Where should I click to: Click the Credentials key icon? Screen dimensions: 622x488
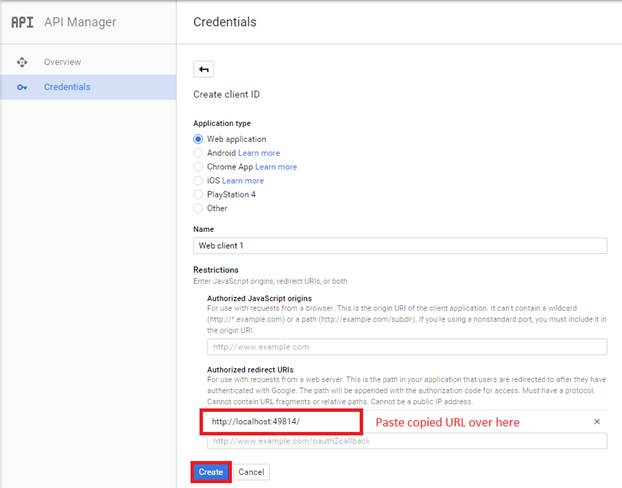(22, 87)
